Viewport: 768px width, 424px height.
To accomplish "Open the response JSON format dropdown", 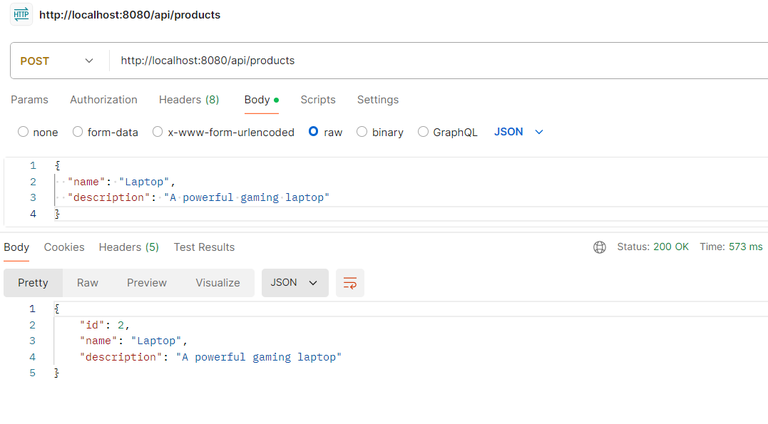I will [x=295, y=283].
